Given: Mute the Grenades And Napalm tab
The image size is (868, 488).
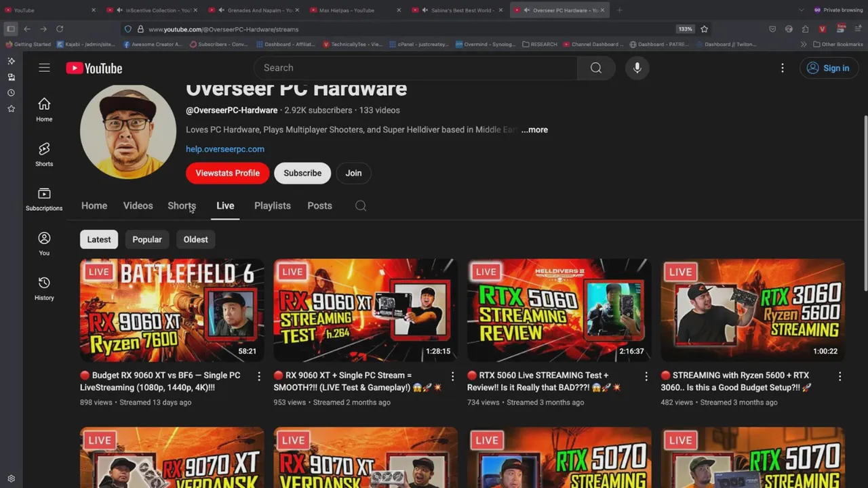Looking at the screenshot, I should click(221, 10).
